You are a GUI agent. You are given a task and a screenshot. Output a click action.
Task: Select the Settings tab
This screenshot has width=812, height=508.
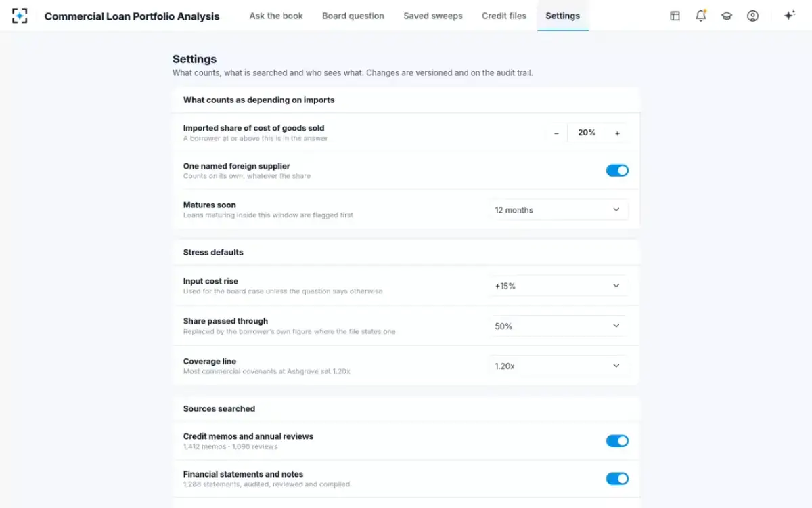tap(563, 16)
